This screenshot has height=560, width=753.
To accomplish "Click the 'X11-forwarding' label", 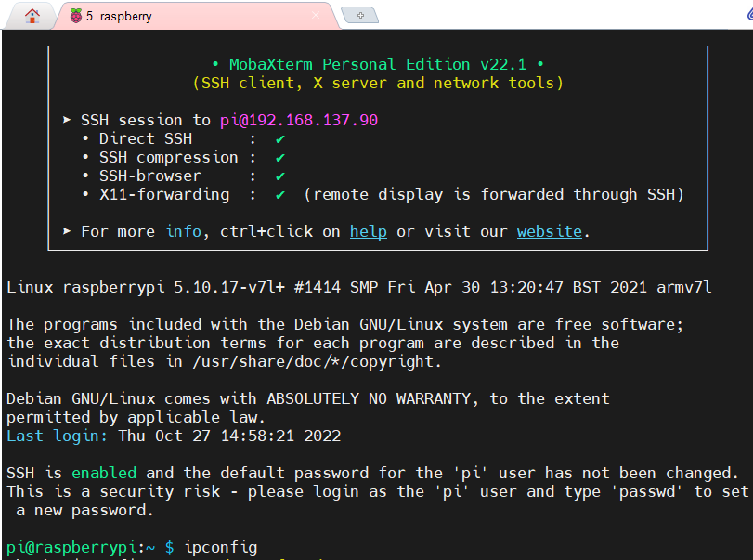I will point(164,194).
